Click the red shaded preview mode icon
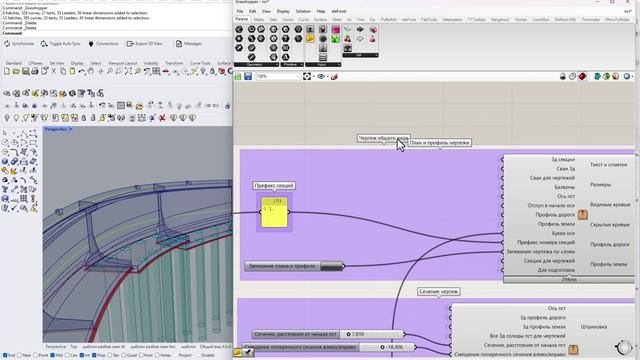This screenshot has height=360, width=640. [x=582, y=76]
